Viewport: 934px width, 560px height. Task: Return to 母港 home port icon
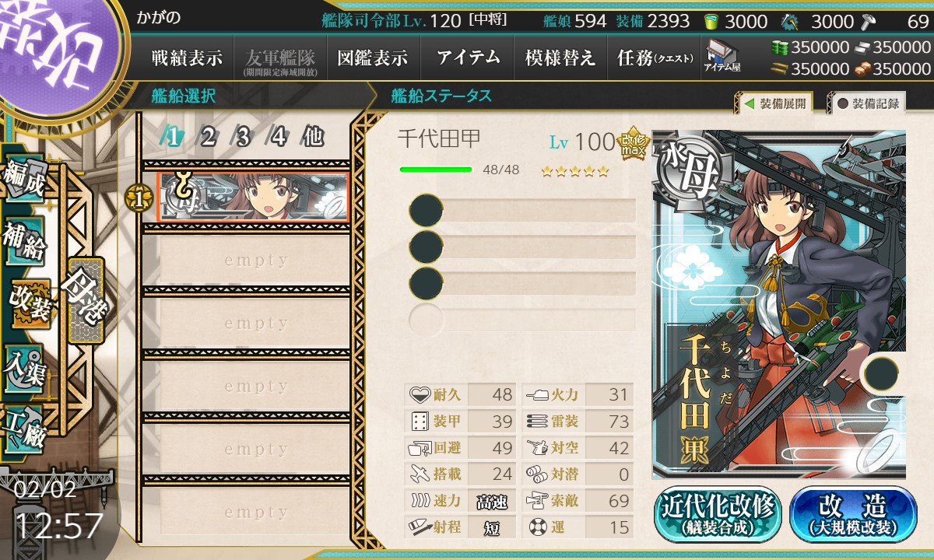[86, 299]
